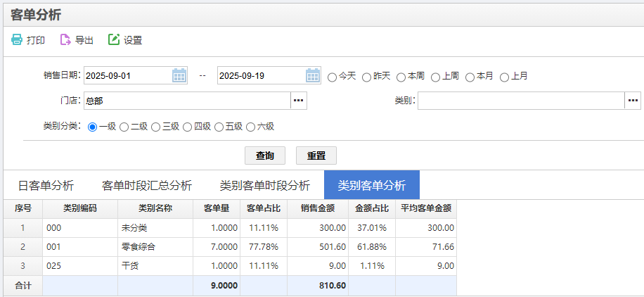This screenshot has height=297, width=644.
Task: Select the 本月 date range radio
Action: coord(470,77)
